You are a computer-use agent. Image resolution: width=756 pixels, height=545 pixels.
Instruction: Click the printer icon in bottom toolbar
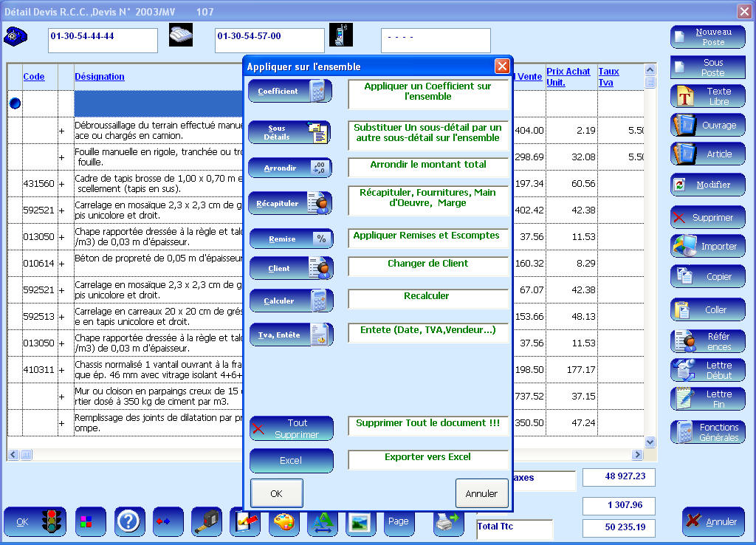click(448, 521)
